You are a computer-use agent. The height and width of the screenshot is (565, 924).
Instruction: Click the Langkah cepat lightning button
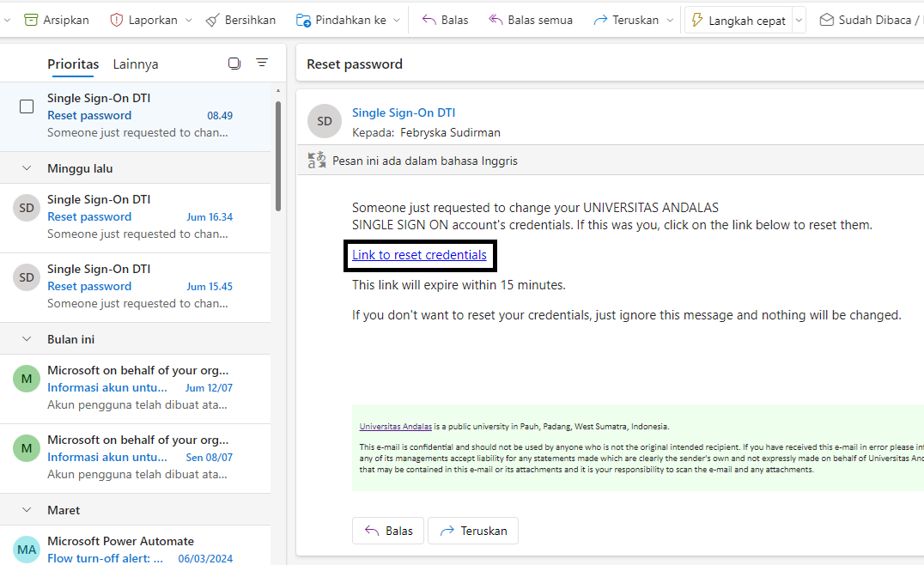pos(739,21)
